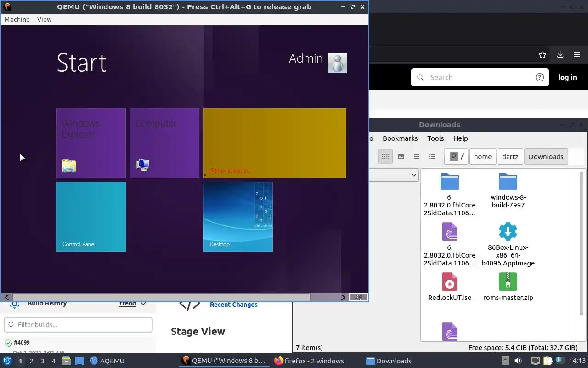The height and width of the screenshot is (368, 588).
Task: Click the QEMU horizontal scrollbar thumb
Action: 161,298
